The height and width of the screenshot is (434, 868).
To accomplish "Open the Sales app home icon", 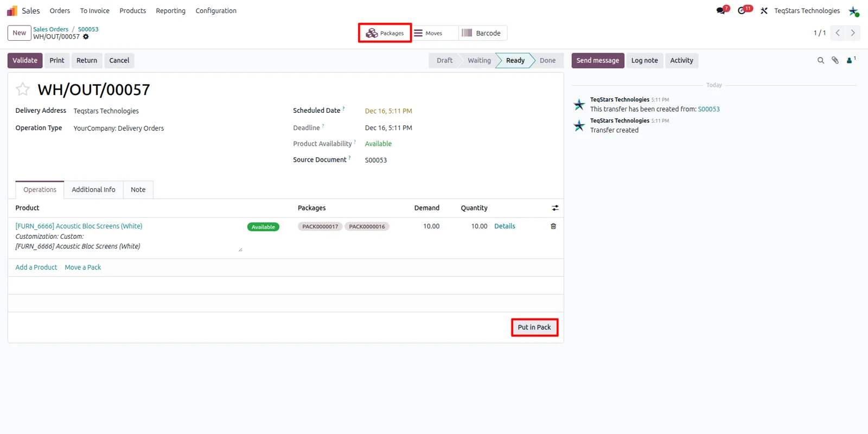I will click(12, 11).
